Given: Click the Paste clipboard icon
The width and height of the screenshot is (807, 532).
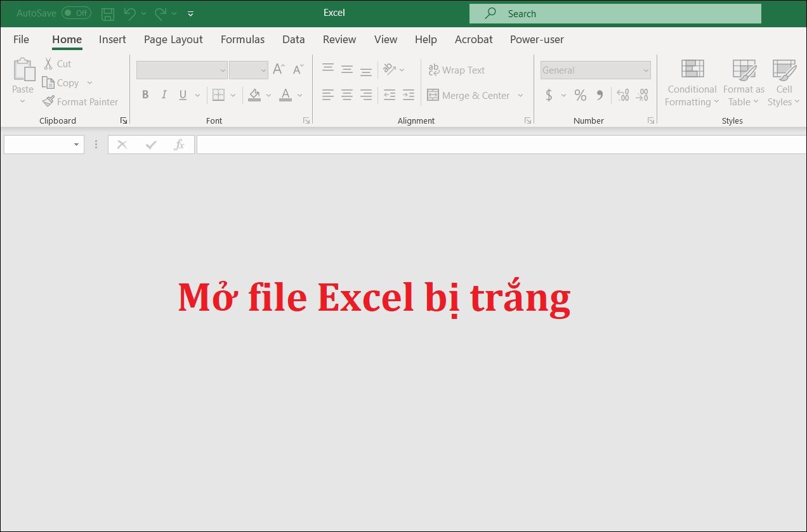Looking at the screenshot, I should coord(24,70).
